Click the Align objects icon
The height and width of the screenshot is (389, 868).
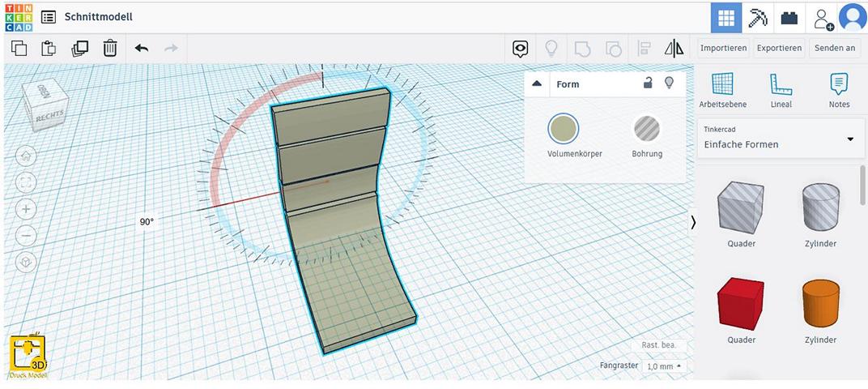645,49
